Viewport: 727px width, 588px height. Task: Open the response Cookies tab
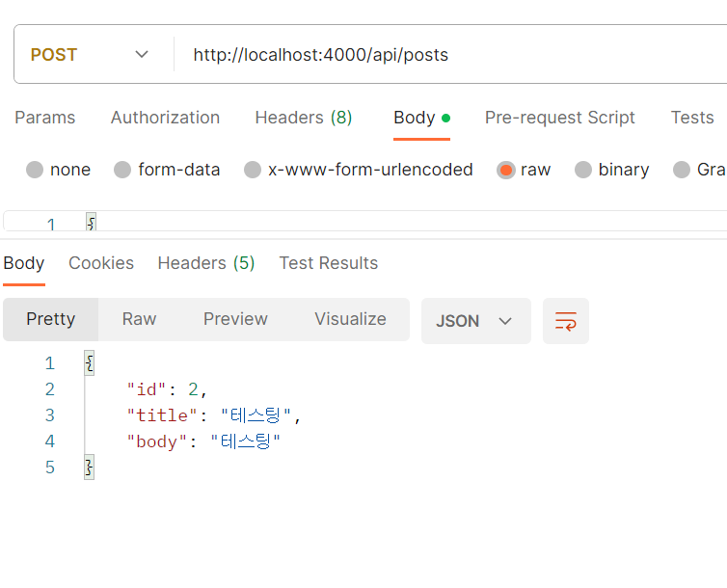(101, 263)
